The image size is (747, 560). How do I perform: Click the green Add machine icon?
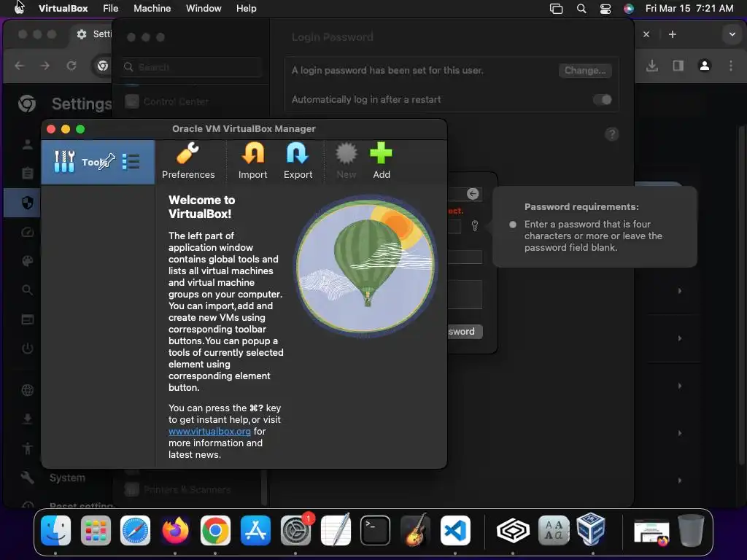click(381, 161)
